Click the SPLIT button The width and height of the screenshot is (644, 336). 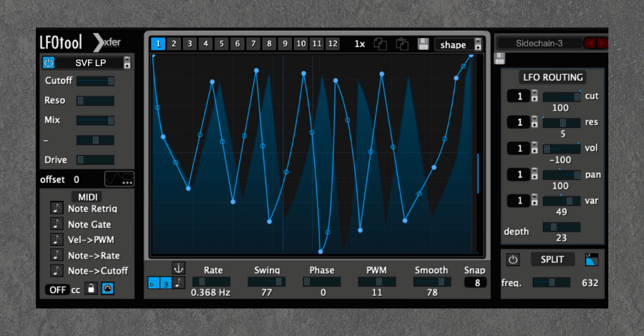coord(552,260)
